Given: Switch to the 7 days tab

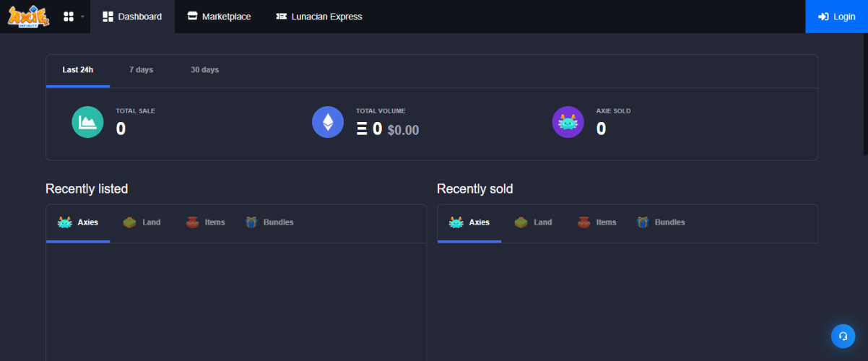Looking at the screenshot, I should click(141, 70).
